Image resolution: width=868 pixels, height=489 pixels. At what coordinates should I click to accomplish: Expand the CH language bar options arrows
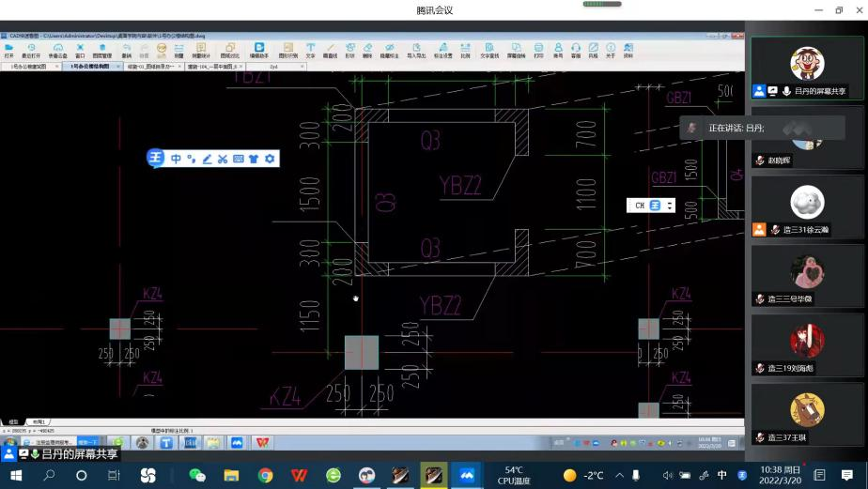point(670,206)
